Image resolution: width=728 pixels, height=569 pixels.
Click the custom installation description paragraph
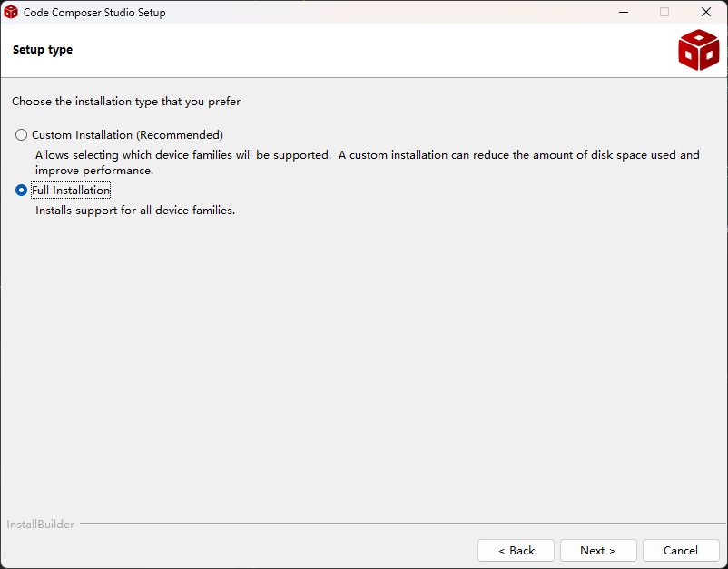click(x=368, y=162)
